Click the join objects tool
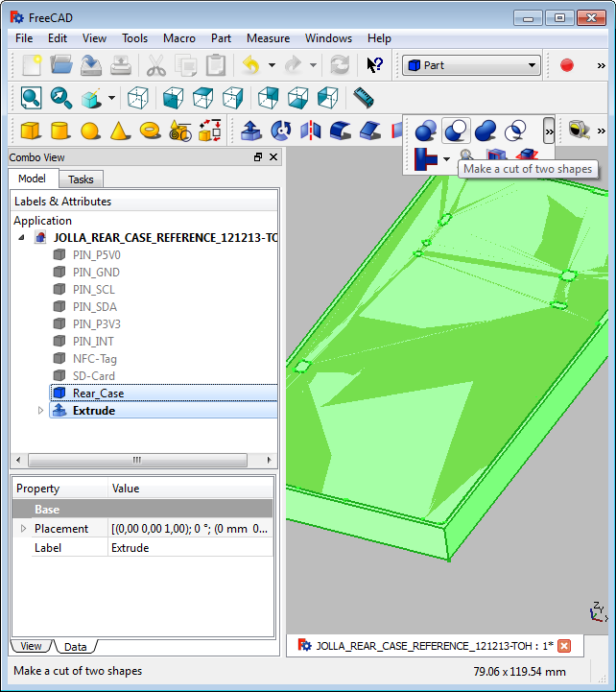616x692 pixels. coord(426,159)
